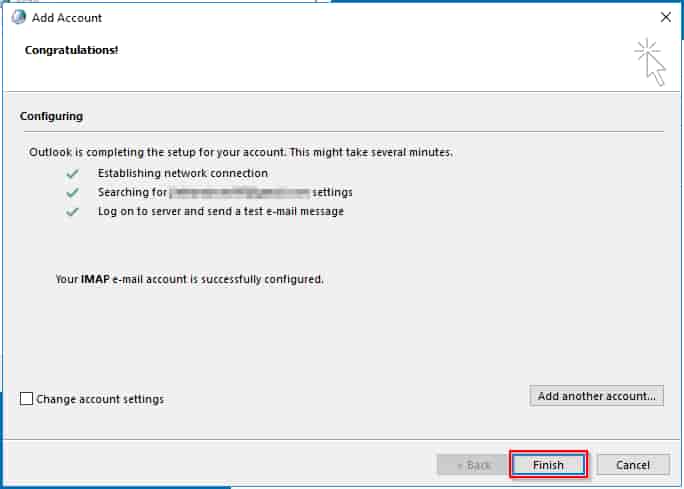The image size is (684, 489).
Task: Click the sparkle cursor icon in the header
Action: click(x=649, y=62)
